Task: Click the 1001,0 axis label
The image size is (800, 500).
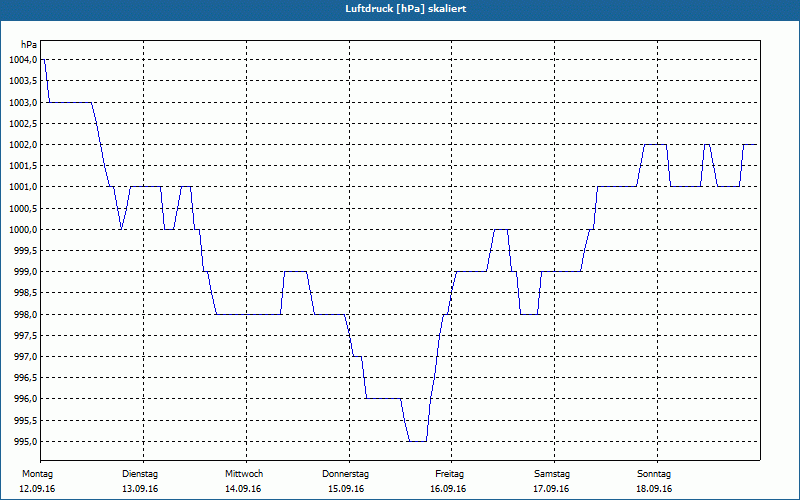Action: (23, 187)
